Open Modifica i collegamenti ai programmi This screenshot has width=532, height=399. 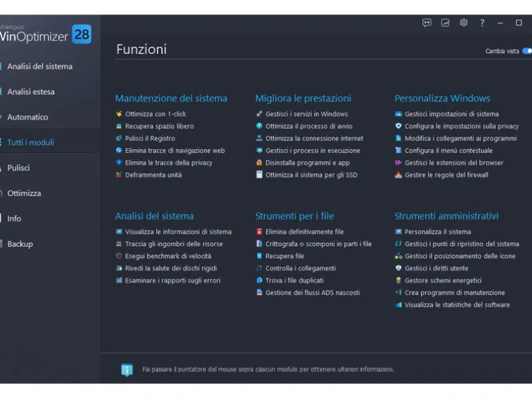tap(460, 138)
